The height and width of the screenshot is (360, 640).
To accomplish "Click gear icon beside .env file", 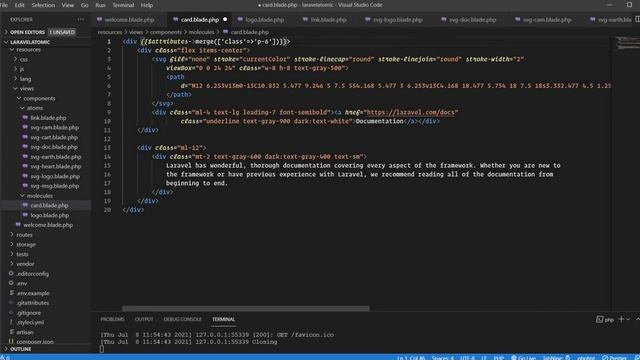I will point(11,283).
